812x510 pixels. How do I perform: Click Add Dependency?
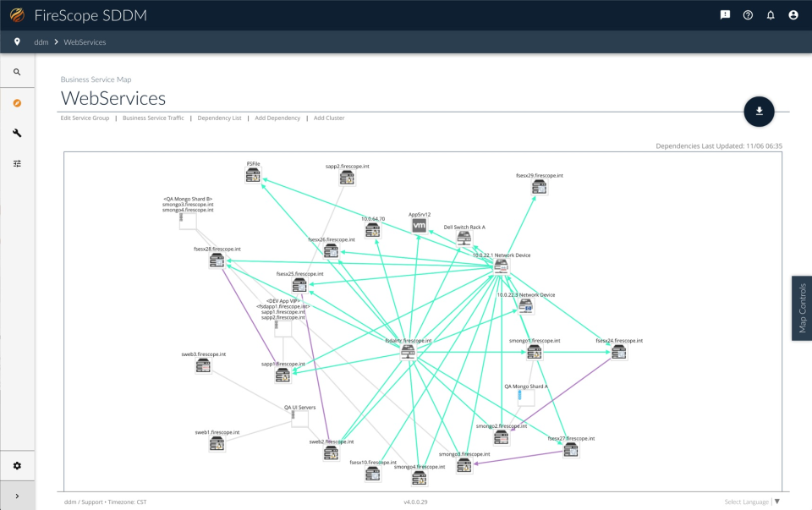point(277,118)
